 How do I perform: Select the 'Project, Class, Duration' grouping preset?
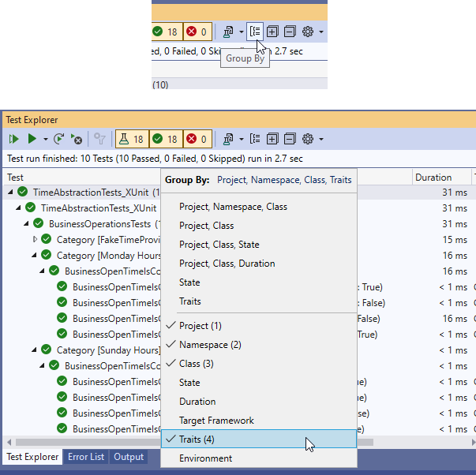tap(227, 264)
